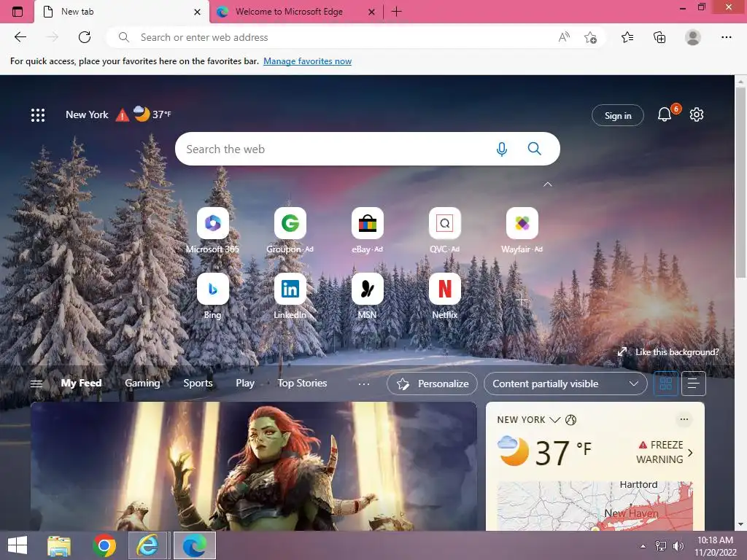Open the Collections icon

click(659, 37)
